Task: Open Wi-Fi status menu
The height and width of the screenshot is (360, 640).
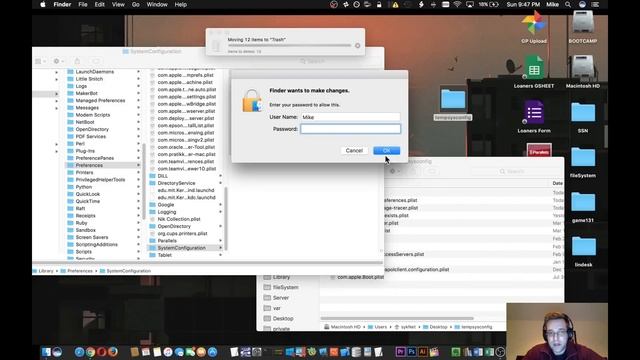Action: tap(457, 4)
